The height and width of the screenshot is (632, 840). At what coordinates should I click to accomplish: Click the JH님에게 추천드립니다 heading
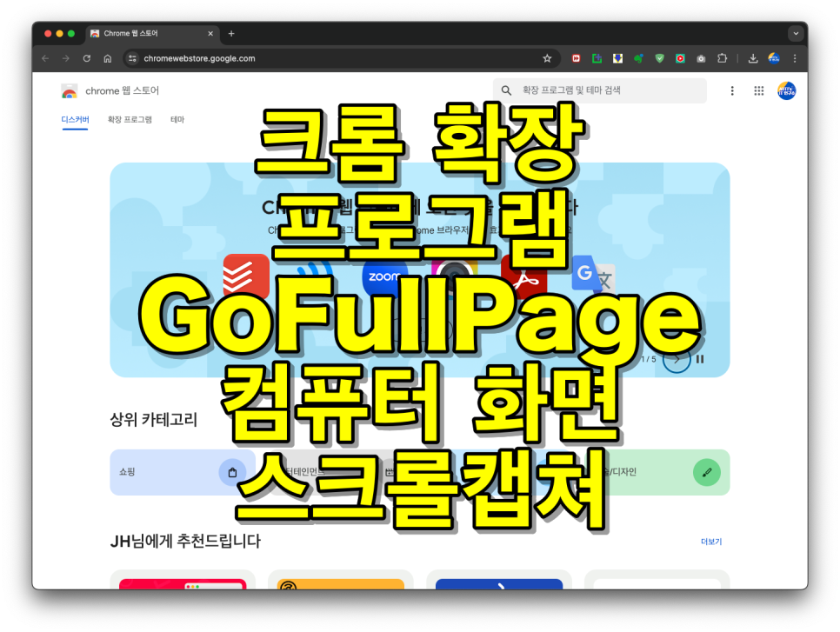click(185, 541)
